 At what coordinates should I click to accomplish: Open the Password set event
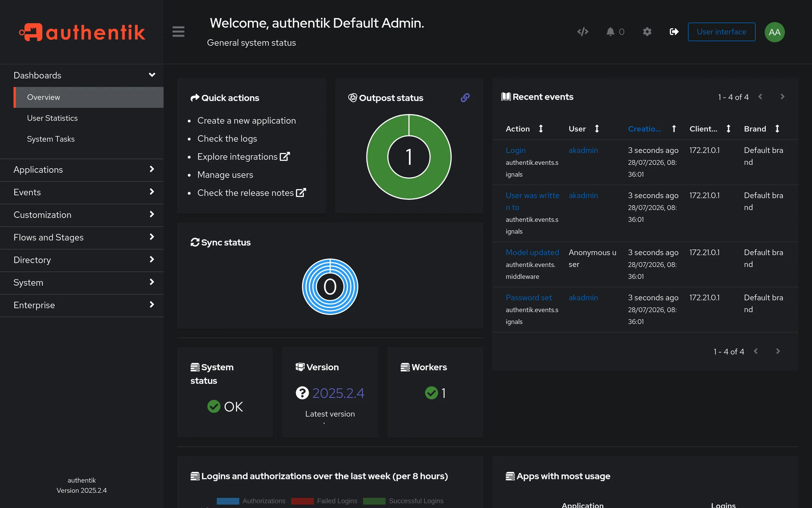[529, 298]
